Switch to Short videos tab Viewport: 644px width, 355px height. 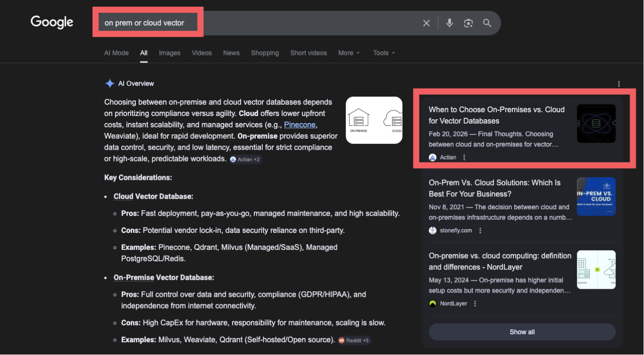click(309, 53)
